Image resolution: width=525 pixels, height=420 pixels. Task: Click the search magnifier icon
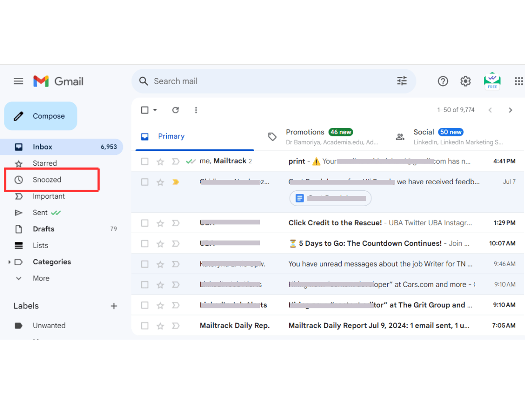pyautogui.click(x=143, y=81)
